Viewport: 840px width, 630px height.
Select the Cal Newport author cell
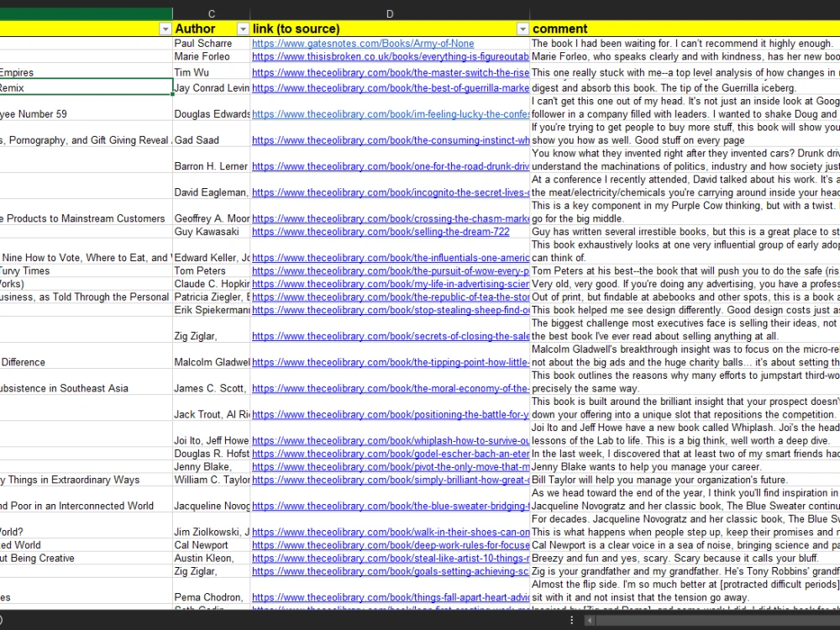[x=211, y=545]
